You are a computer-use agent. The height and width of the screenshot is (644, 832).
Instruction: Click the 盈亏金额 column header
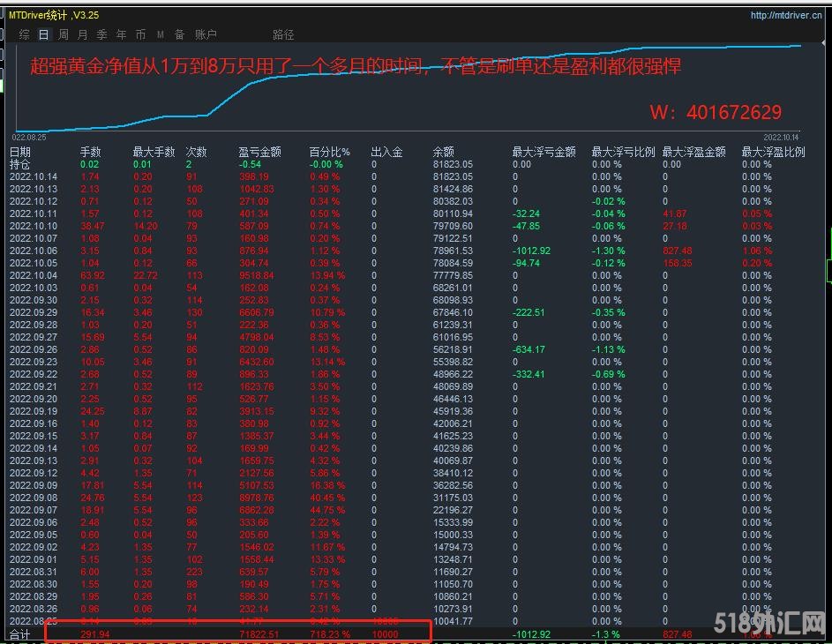click(259, 153)
